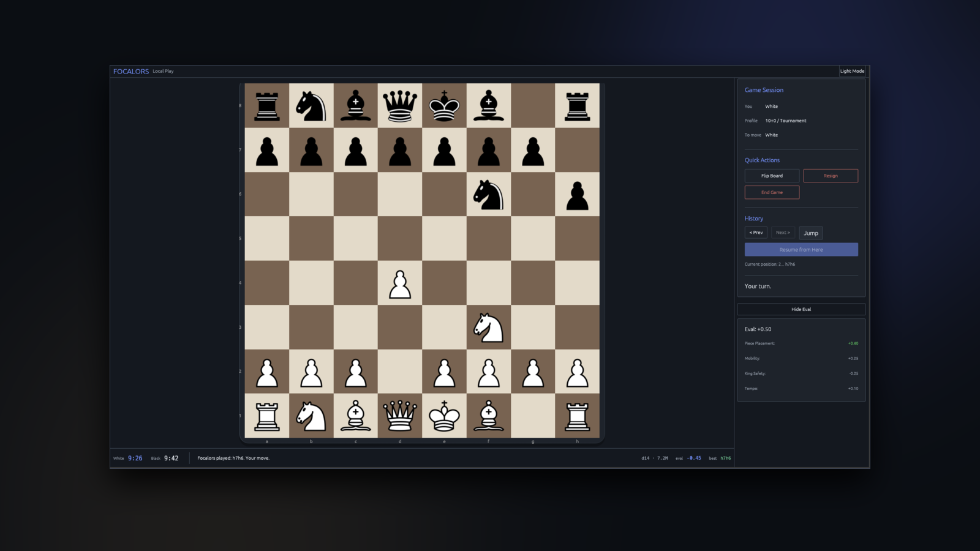Click the black rook on a8

(267, 105)
